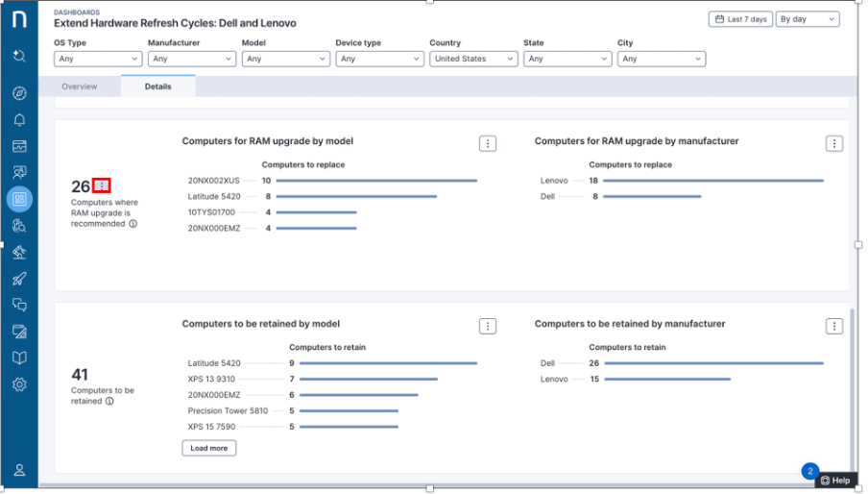The width and height of the screenshot is (868, 494).
Task: Click info icon beside Computers to be retained
Action: point(109,402)
